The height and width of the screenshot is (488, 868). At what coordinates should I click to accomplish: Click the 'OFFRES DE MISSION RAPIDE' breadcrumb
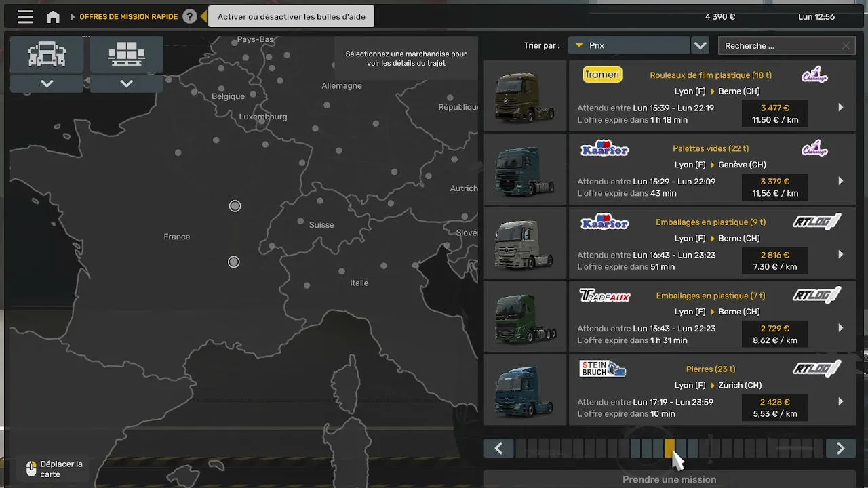coord(129,17)
